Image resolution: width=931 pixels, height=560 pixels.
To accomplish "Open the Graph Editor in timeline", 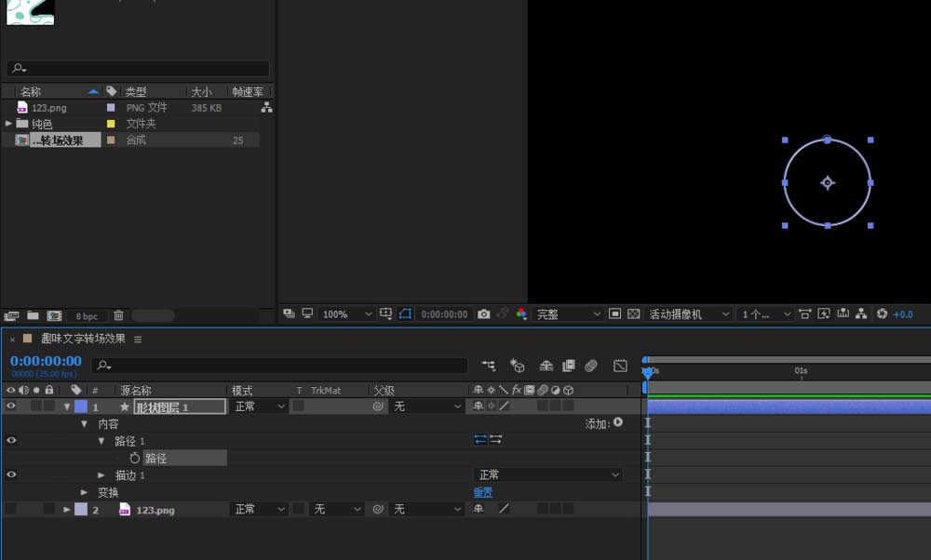I will click(620, 366).
